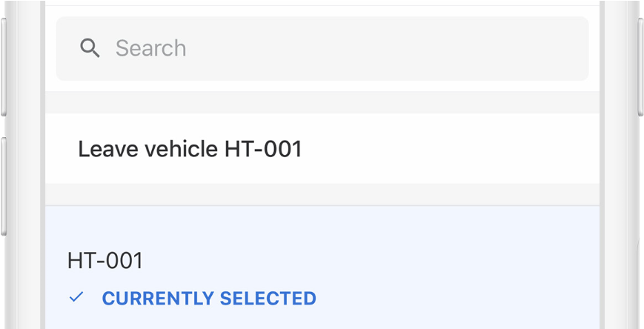
Task: Click the 'Search' placeholder text
Action: click(150, 49)
